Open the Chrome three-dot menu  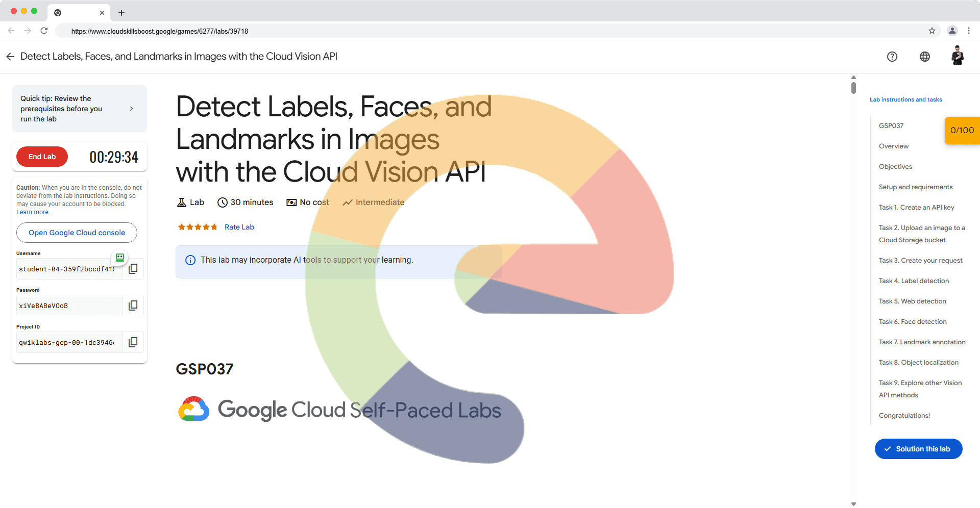point(969,31)
